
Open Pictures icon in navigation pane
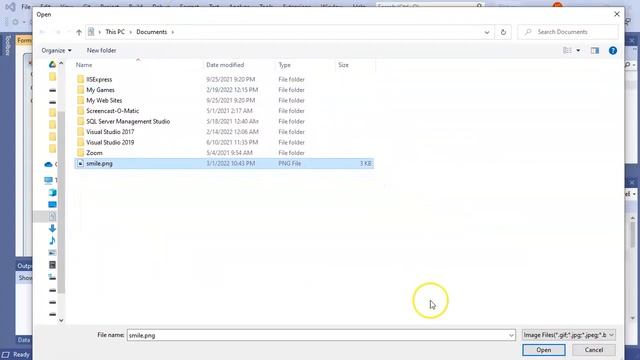(53, 253)
